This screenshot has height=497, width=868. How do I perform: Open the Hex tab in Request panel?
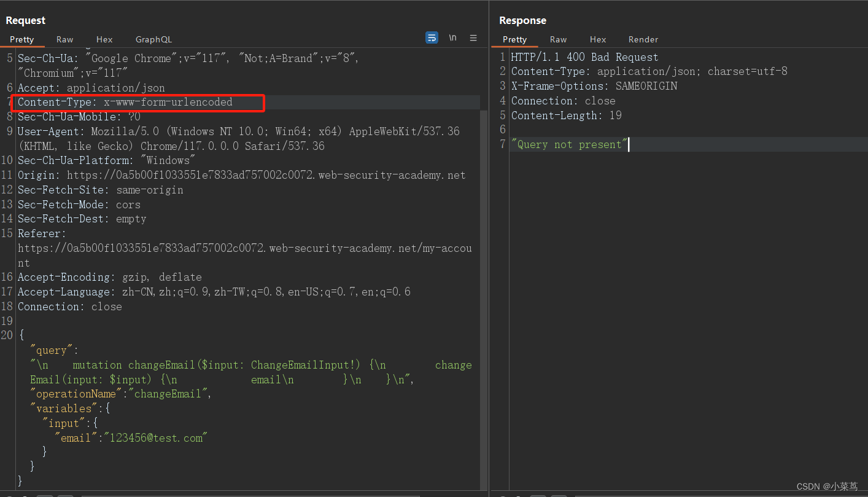pyautogui.click(x=104, y=39)
